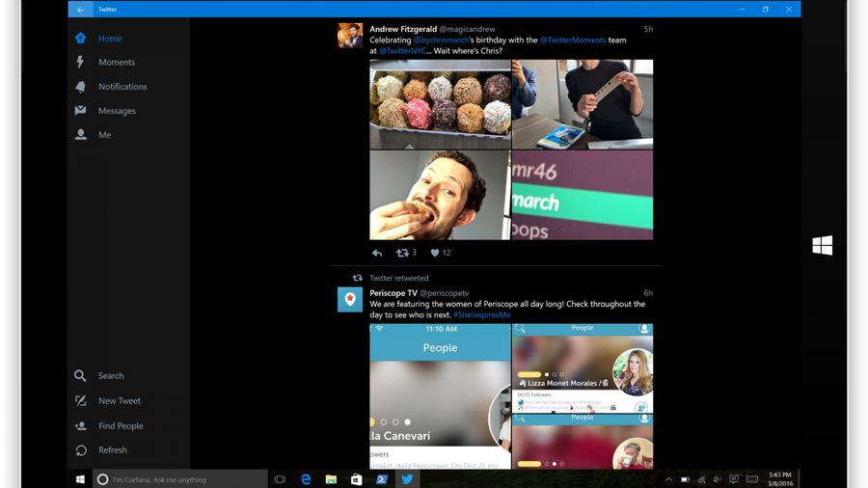Open touch keyboard icon in tray
This screenshot has width=868, height=488.
click(751, 479)
